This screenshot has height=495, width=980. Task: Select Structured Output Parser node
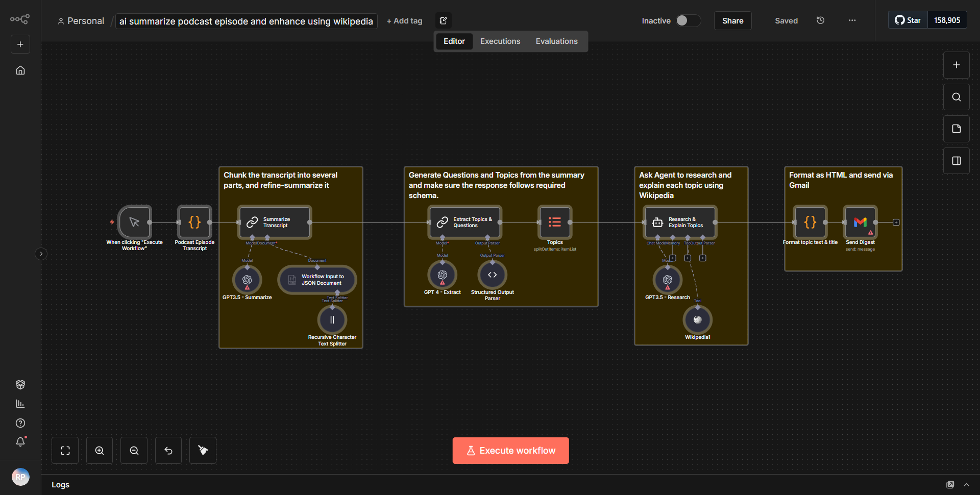pyautogui.click(x=492, y=275)
